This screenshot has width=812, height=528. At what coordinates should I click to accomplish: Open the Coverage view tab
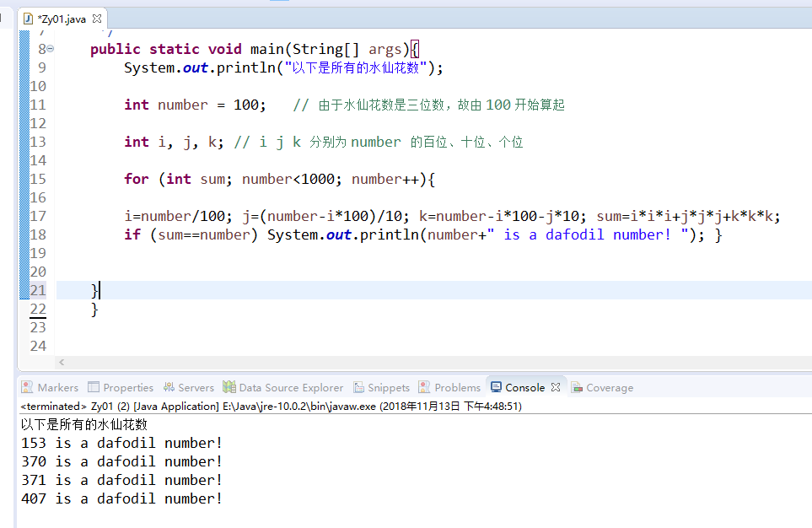click(602, 388)
